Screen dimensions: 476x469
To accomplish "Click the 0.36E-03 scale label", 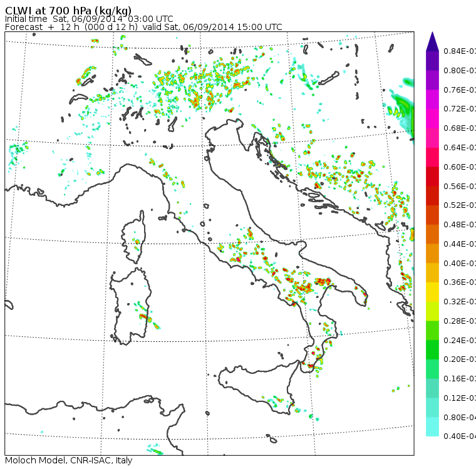I will (460, 282).
